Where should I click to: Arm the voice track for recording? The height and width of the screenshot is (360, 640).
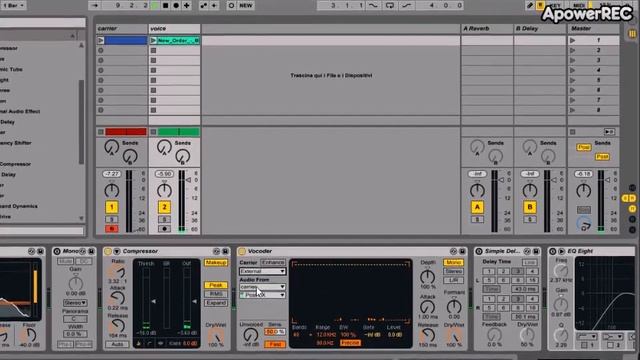coord(164,229)
